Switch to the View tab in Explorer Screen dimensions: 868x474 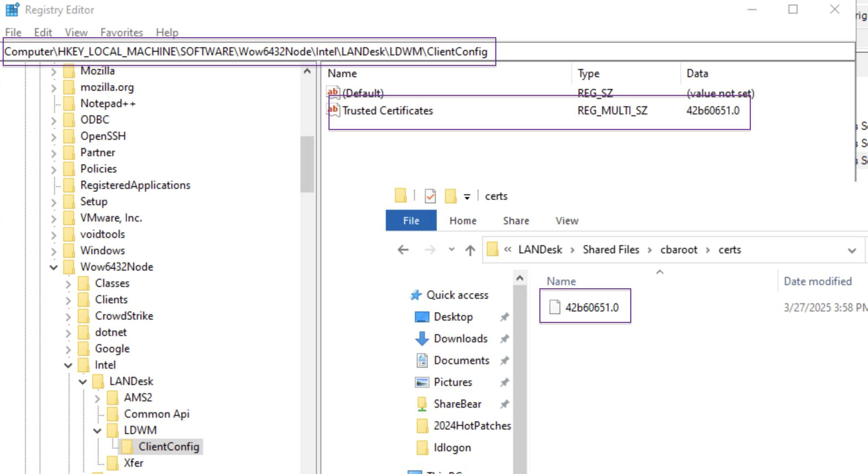click(x=567, y=221)
